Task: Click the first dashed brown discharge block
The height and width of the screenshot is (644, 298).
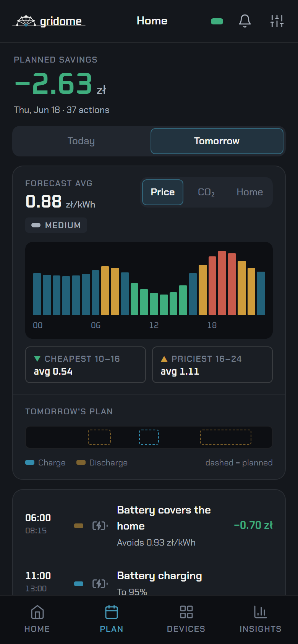Action: pos(99,437)
